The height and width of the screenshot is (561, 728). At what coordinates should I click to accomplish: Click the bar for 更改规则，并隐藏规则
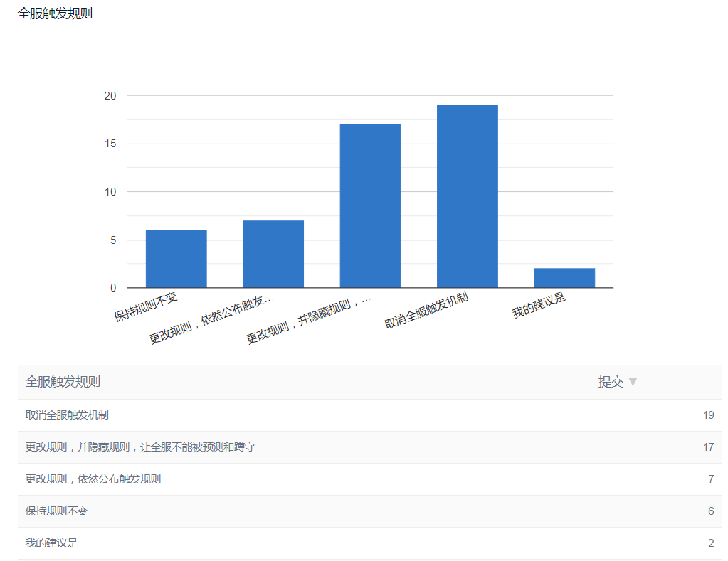point(370,206)
